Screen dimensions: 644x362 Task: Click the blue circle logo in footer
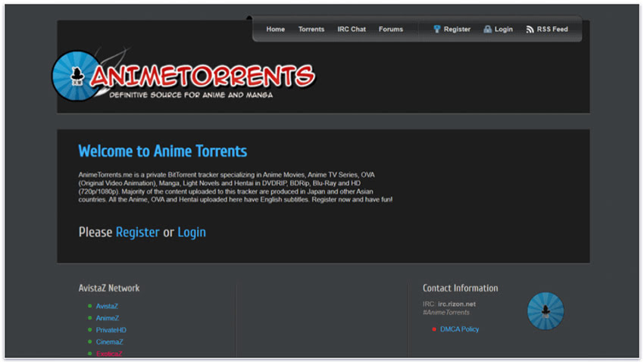click(546, 311)
